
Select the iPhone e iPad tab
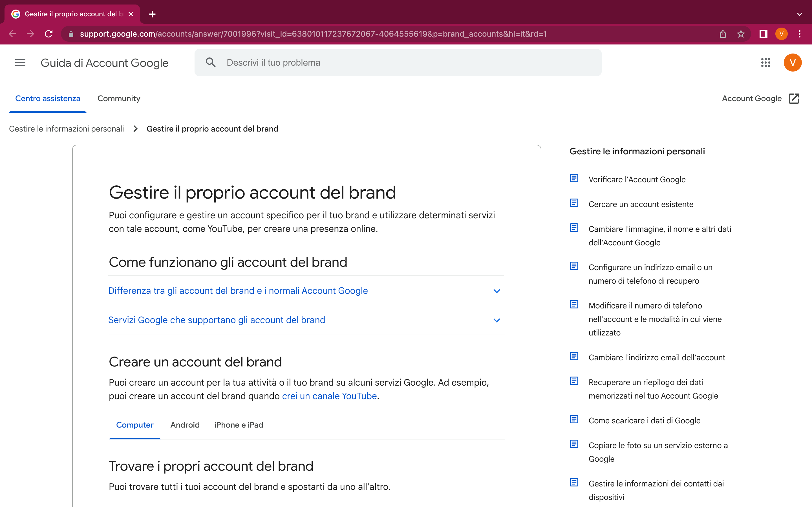(239, 425)
